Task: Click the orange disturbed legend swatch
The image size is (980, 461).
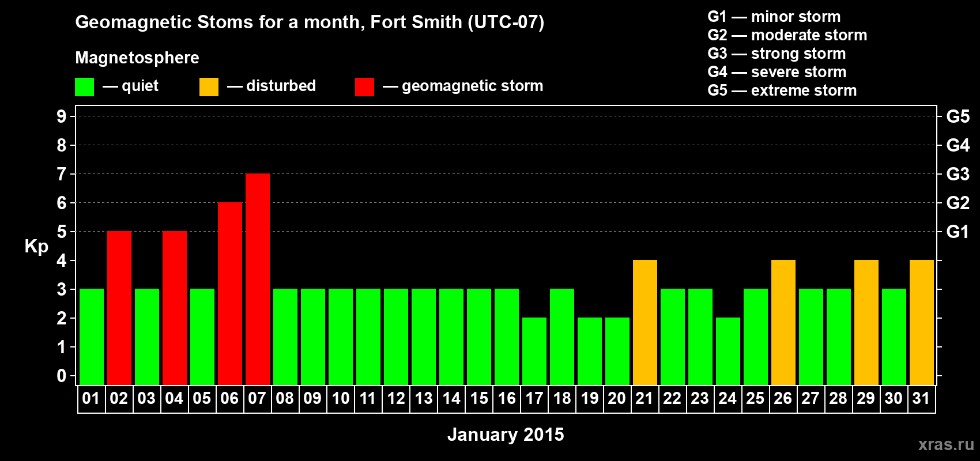Action: pos(209,87)
